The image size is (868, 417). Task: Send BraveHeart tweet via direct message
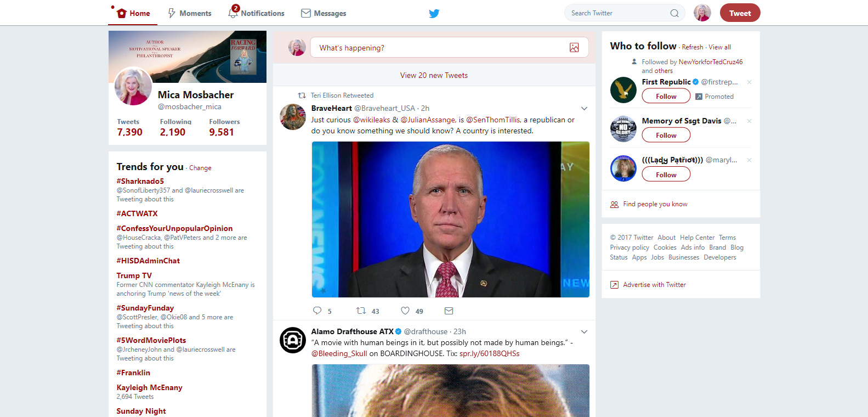449,311
